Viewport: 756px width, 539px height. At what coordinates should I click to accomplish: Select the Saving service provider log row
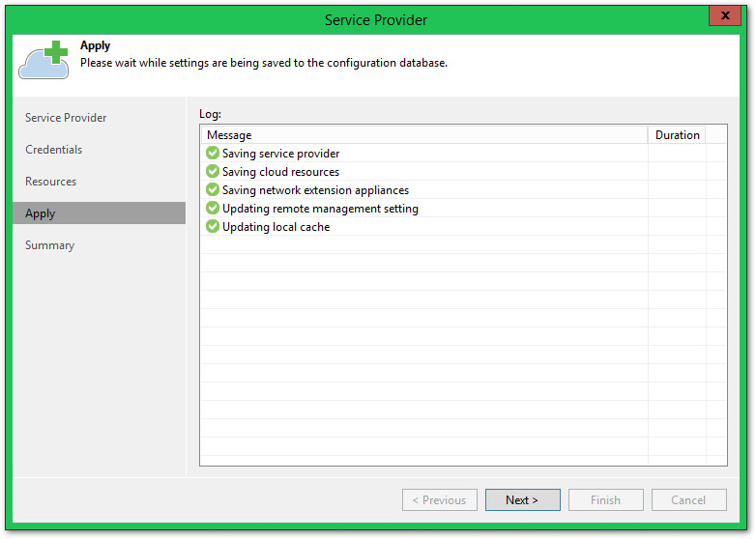tap(281, 154)
